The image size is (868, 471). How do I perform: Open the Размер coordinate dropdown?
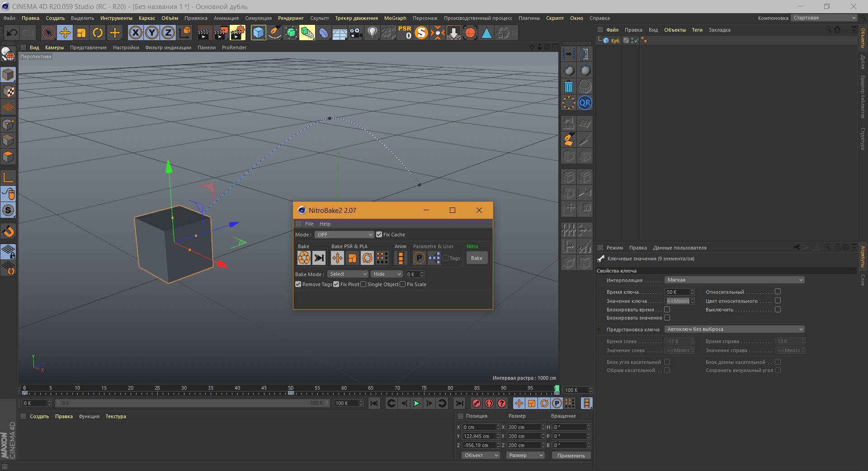(525, 456)
